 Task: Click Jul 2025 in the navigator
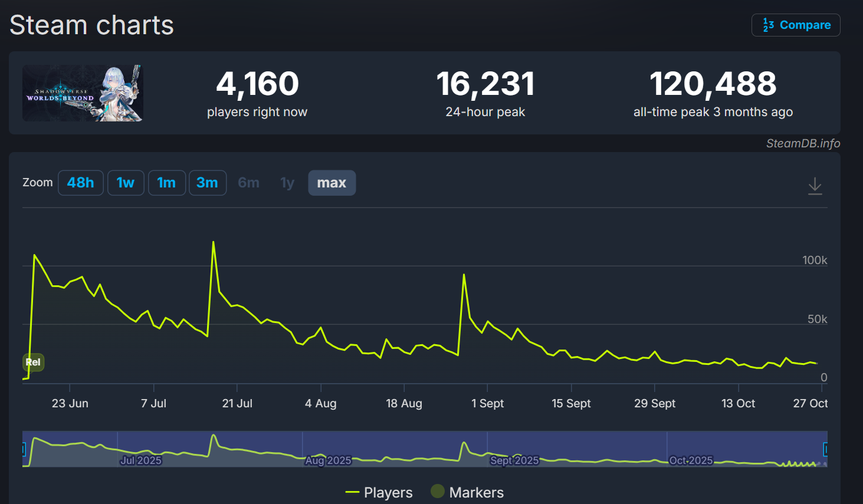[141, 460]
